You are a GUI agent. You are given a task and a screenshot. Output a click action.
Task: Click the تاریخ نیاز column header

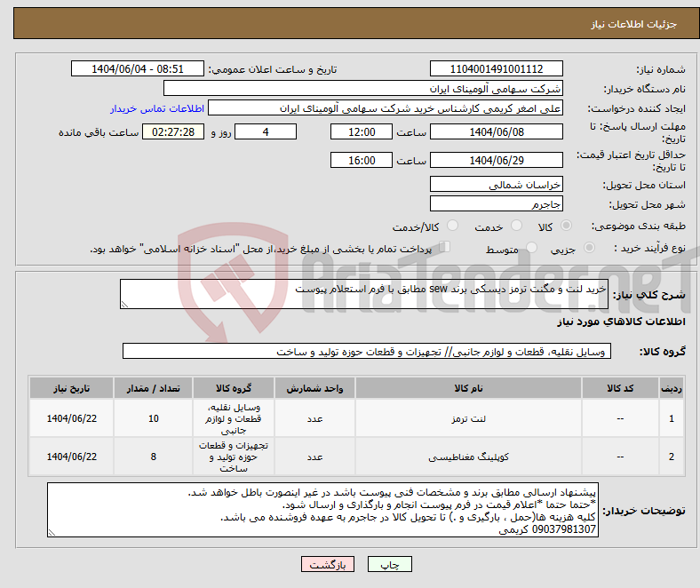71,388
